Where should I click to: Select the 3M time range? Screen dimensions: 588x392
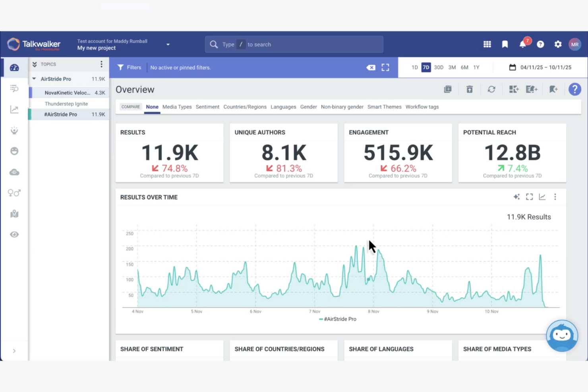point(452,68)
